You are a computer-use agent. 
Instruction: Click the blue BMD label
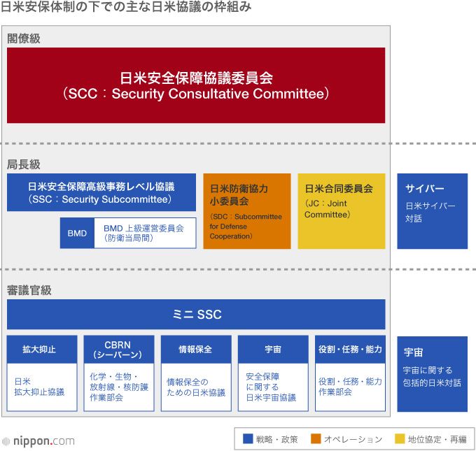pyautogui.click(x=77, y=233)
